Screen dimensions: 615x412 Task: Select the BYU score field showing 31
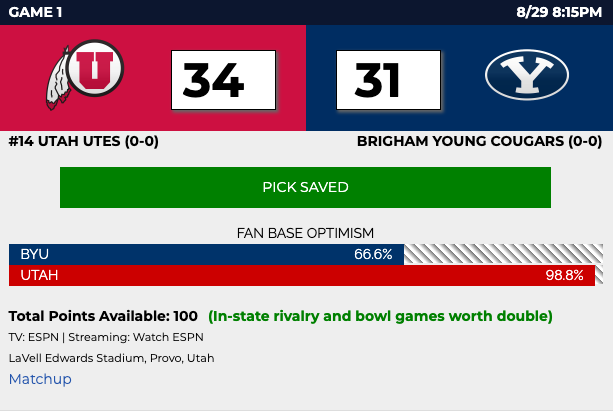tap(384, 80)
